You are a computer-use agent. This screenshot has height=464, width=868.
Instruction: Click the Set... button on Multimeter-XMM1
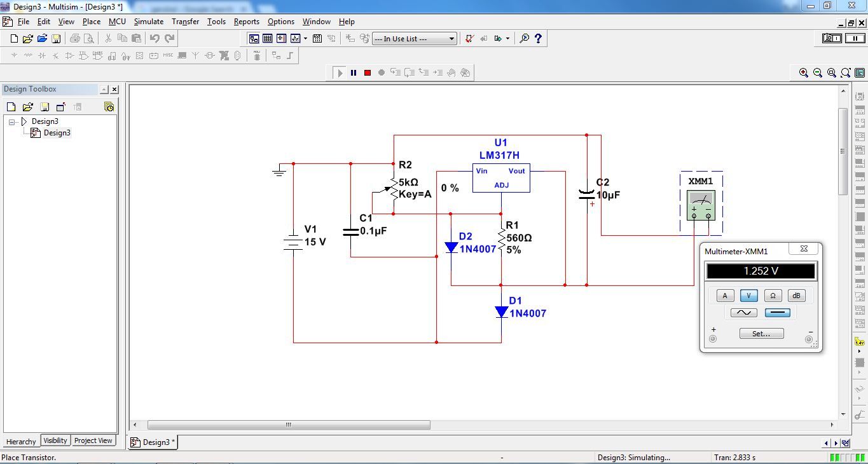pyautogui.click(x=761, y=333)
